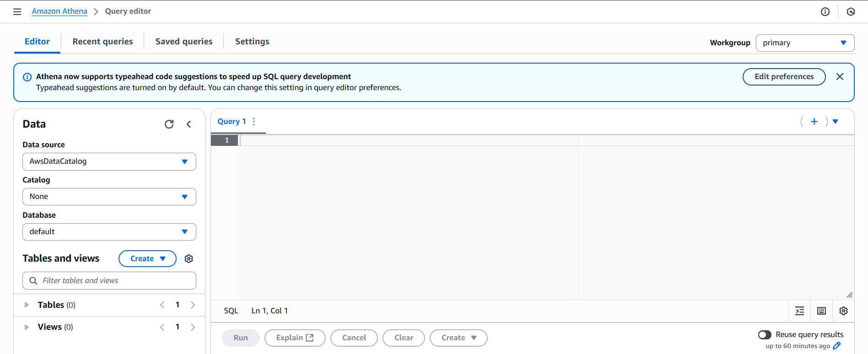Click Edit preferences button

tap(784, 77)
